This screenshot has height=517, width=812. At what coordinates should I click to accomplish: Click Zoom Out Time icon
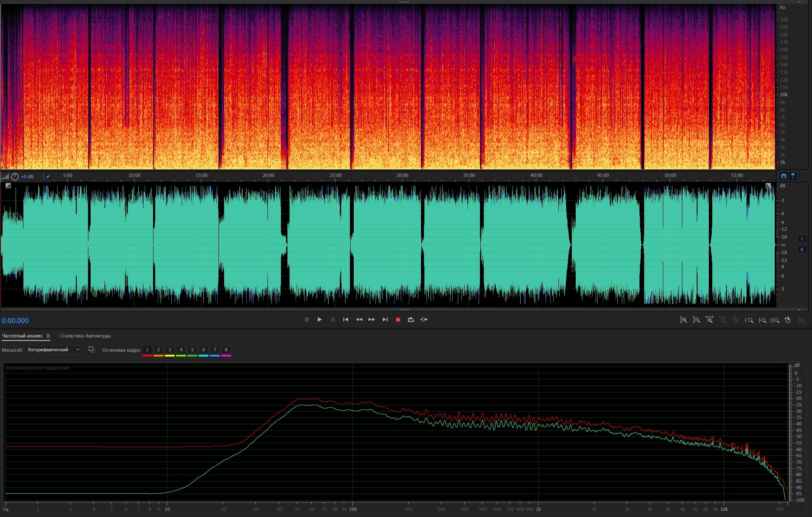pos(723,320)
